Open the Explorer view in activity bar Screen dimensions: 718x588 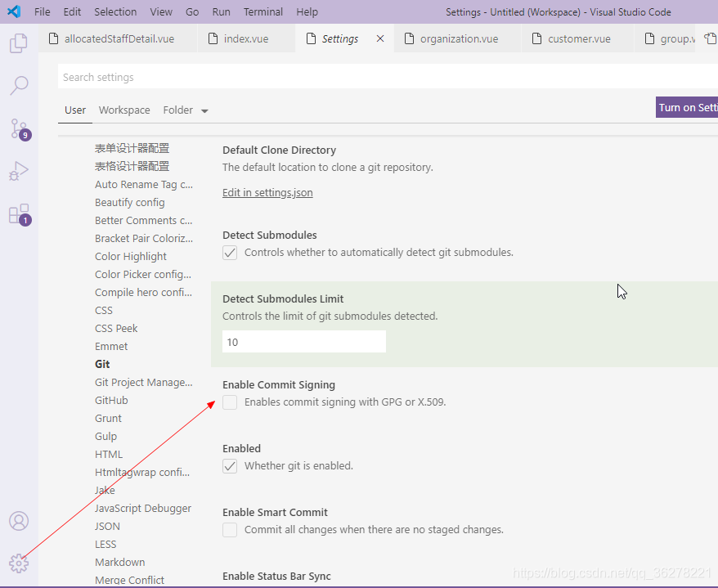[19, 43]
